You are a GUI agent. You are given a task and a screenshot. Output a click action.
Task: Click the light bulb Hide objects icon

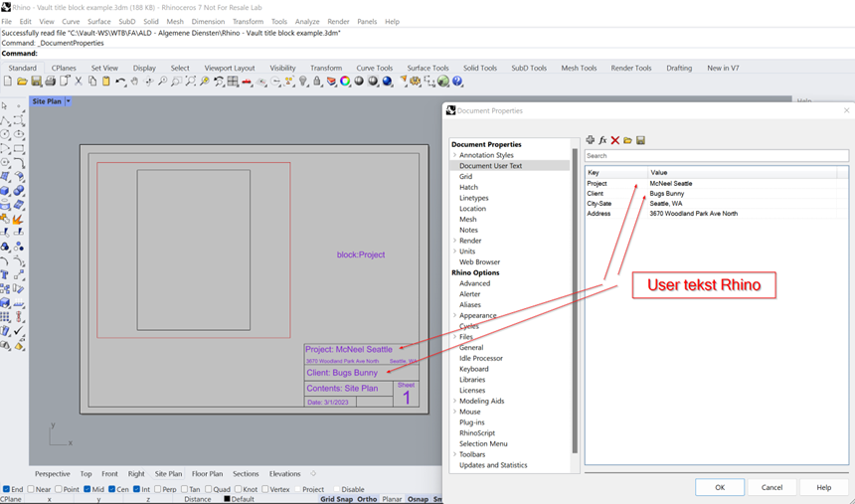tap(303, 82)
